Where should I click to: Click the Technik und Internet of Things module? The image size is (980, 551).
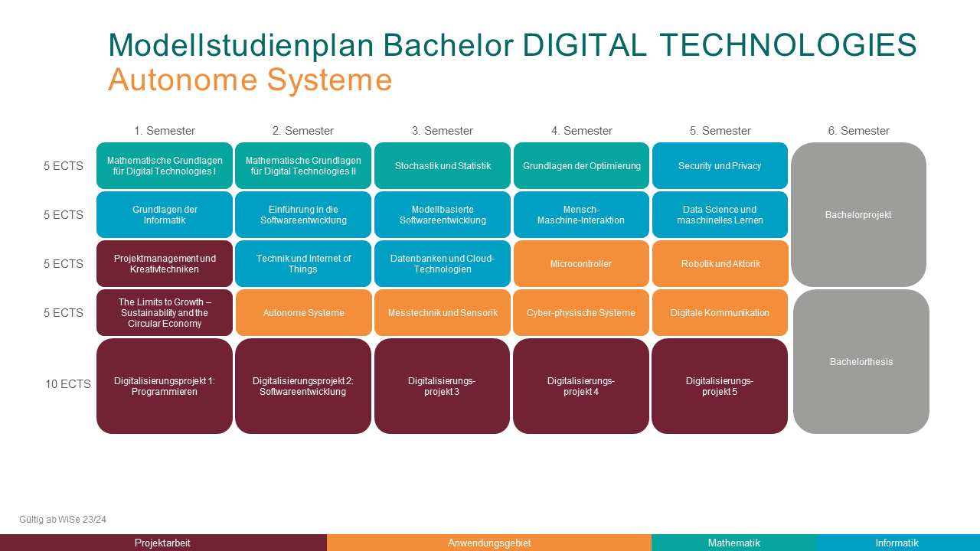303,263
